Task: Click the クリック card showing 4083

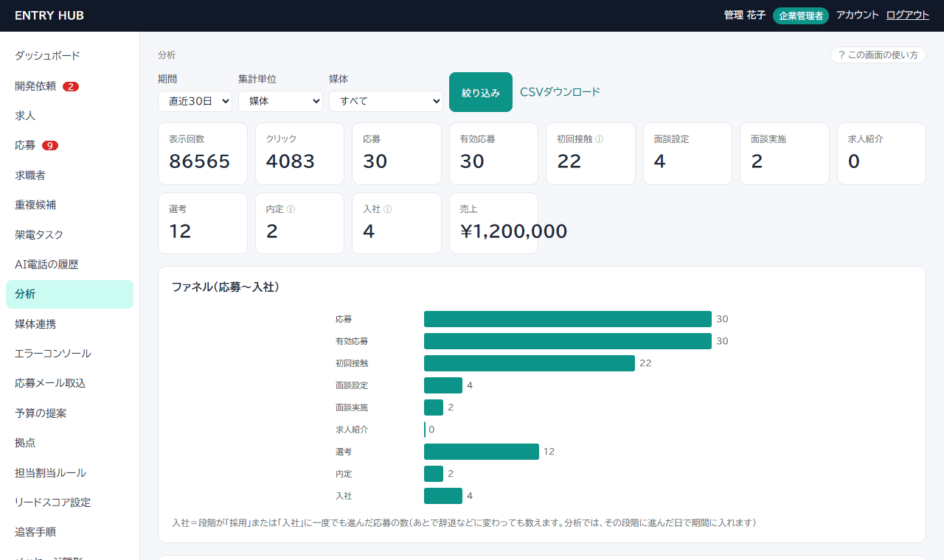Action: tap(299, 153)
